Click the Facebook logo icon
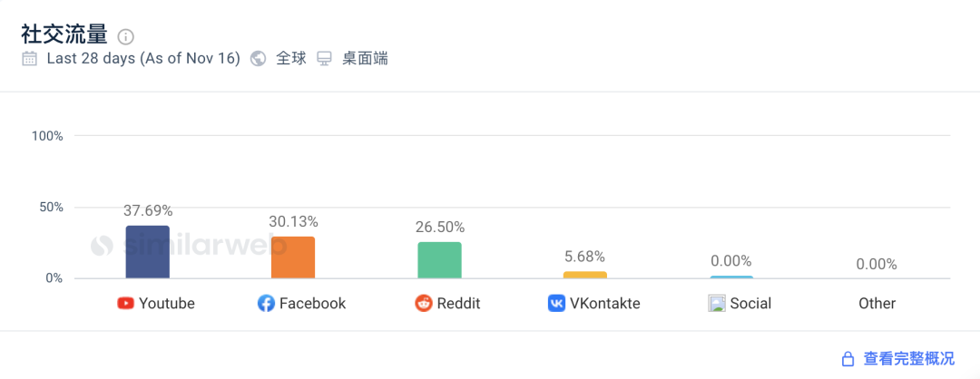 coord(266,304)
